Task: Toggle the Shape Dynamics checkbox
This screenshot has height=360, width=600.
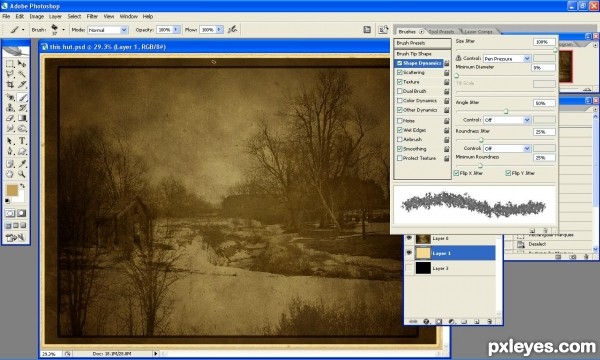Action: tap(399, 63)
